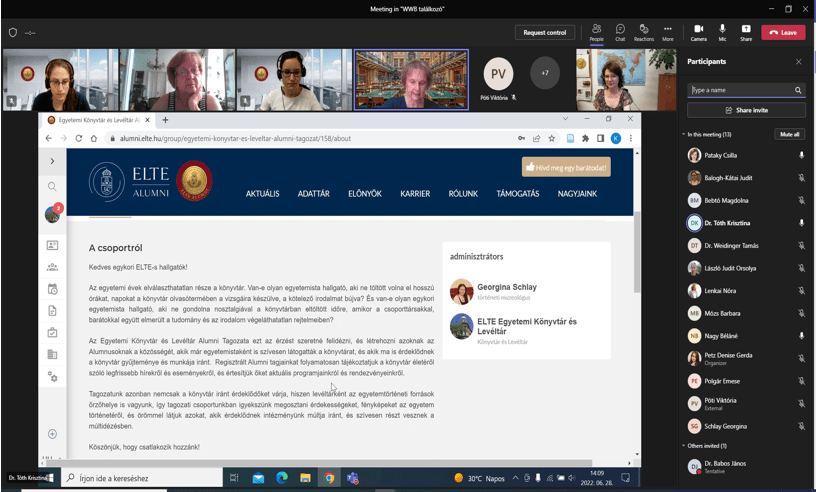Open the RÓLUNK menu
Image resolution: width=816 pixels, height=492 pixels.
pyautogui.click(x=463, y=194)
